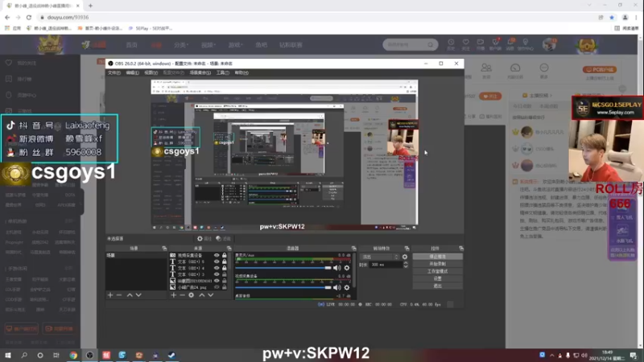Move scene down in Scenes list

(x=138, y=295)
